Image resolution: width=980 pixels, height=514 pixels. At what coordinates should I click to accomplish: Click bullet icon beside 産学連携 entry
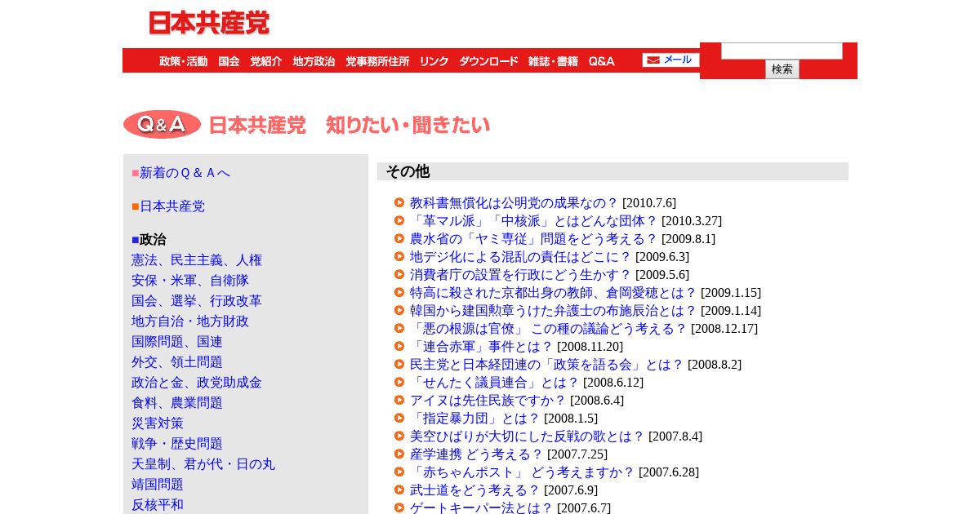(399, 454)
